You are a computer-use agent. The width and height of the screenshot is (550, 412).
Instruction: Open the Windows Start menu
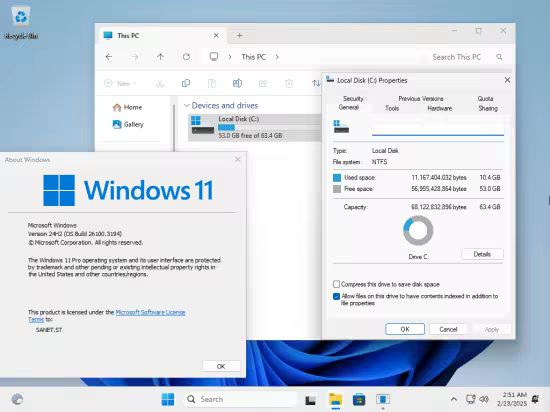click(x=168, y=399)
